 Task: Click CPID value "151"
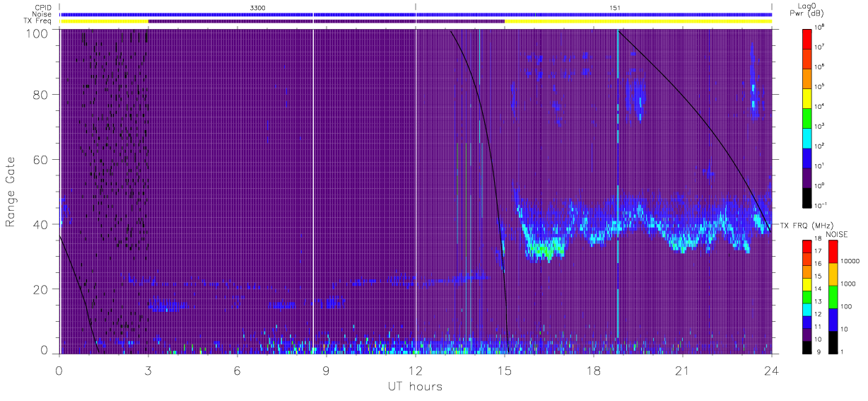[615, 7]
